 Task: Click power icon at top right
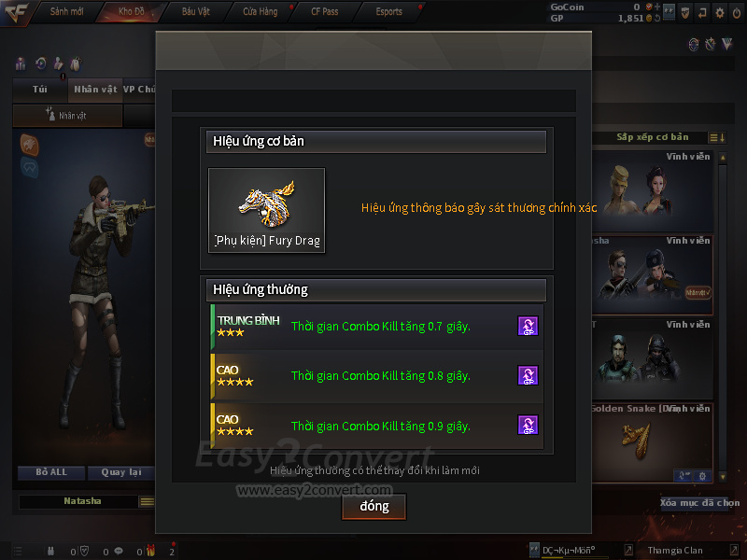(x=737, y=13)
